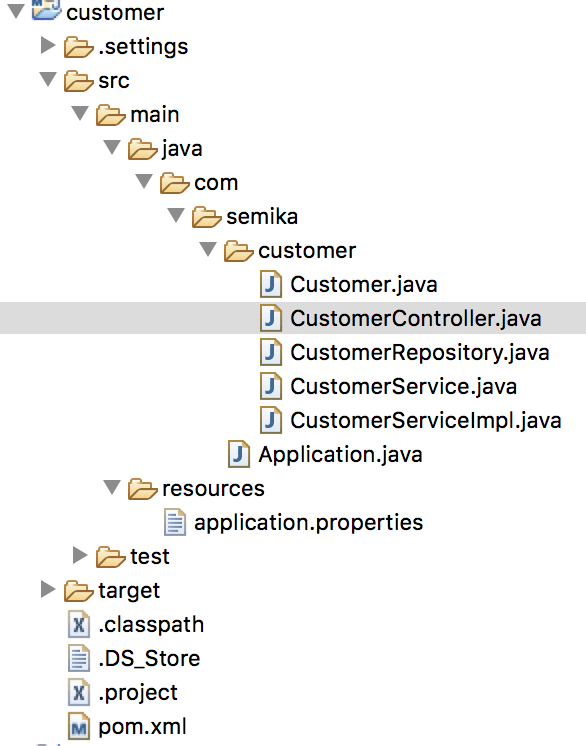This screenshot has height=746, width=586.
Task: Select the main folder label
Action: (155, 115)
